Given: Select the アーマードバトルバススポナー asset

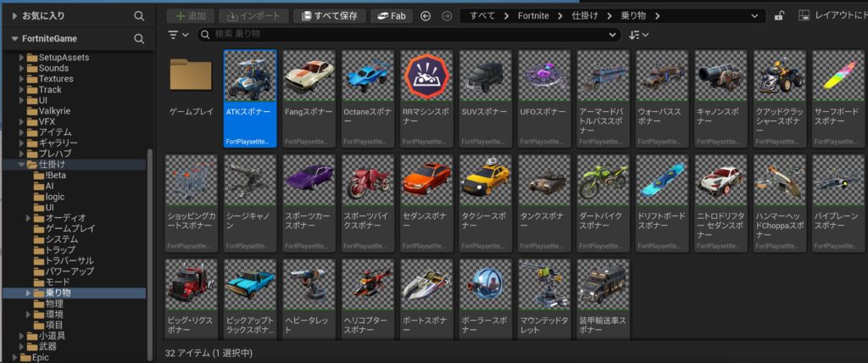Looking at the screenshot, I should [603, 98].
